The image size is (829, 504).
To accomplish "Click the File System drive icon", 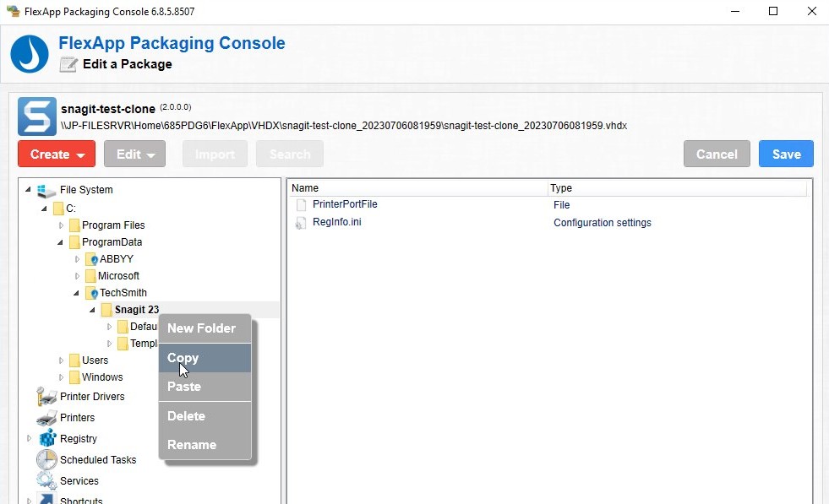I will point(46,190).
